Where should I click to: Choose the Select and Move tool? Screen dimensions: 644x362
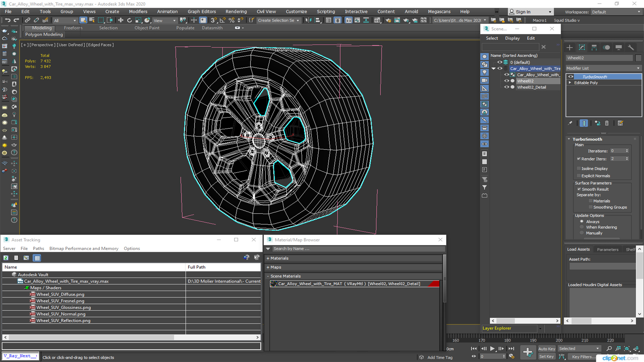[120, 20]
